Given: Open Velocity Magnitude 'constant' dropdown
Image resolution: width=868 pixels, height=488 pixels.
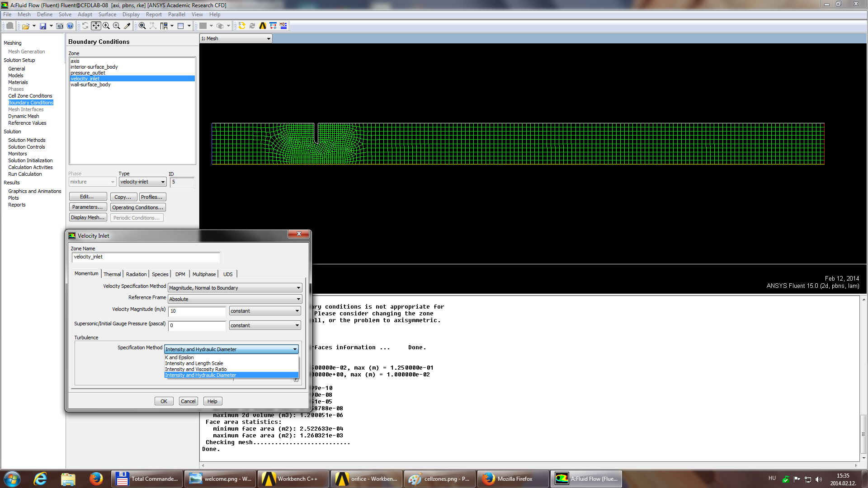Looking at the screenshot, I should click(264, 311).
